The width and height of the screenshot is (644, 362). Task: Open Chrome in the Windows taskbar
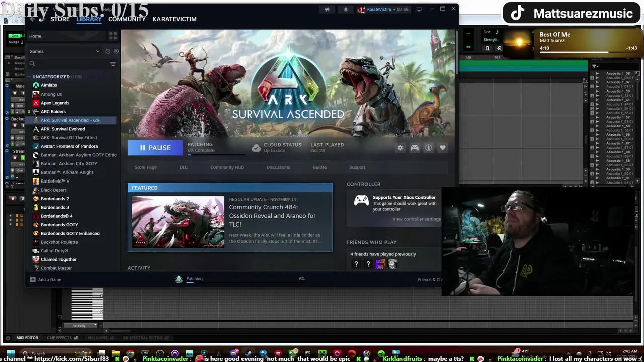pos(130,353)
